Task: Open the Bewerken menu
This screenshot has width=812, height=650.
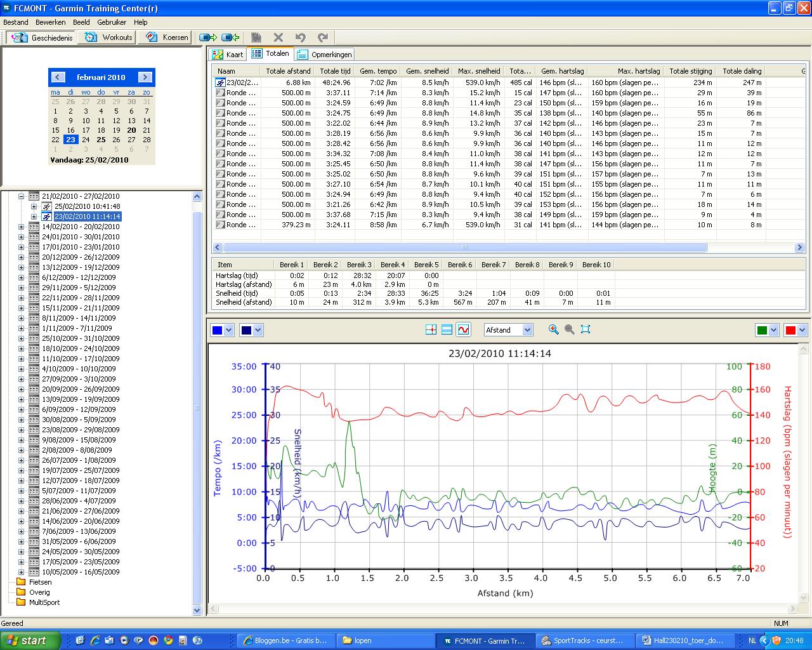Action: coord(51,22)
